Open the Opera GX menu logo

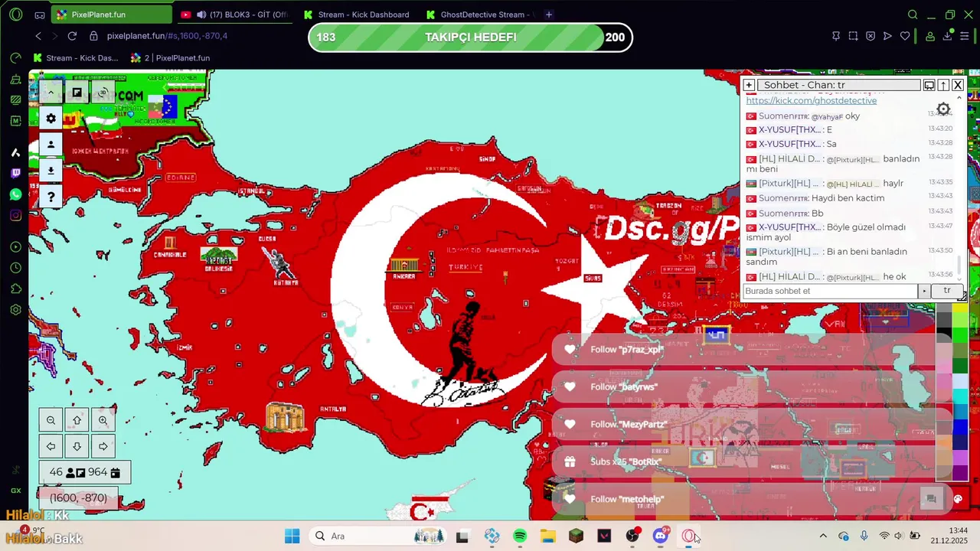pos(15,15)
